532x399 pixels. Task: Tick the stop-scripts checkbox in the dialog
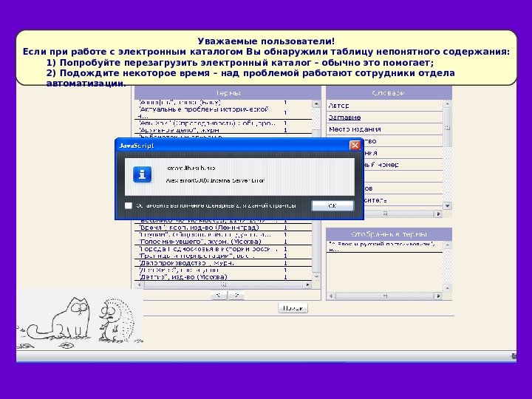click(129, 205)
